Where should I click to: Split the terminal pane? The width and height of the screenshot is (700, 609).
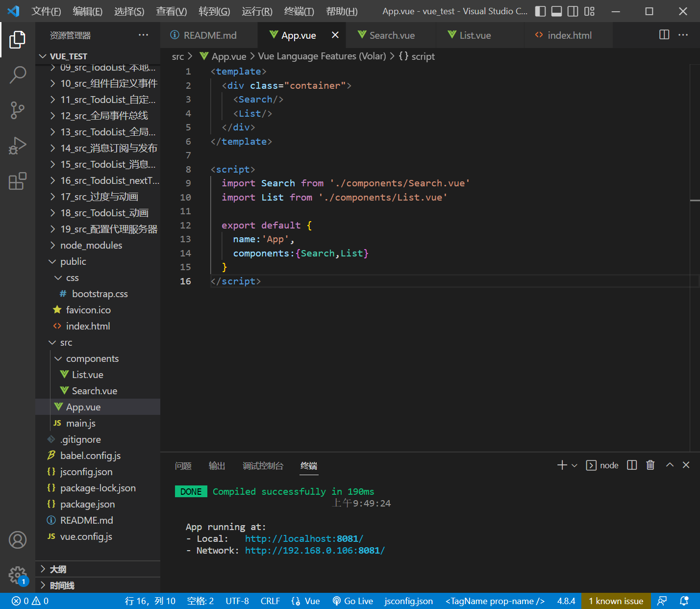[x=632, y=465]
